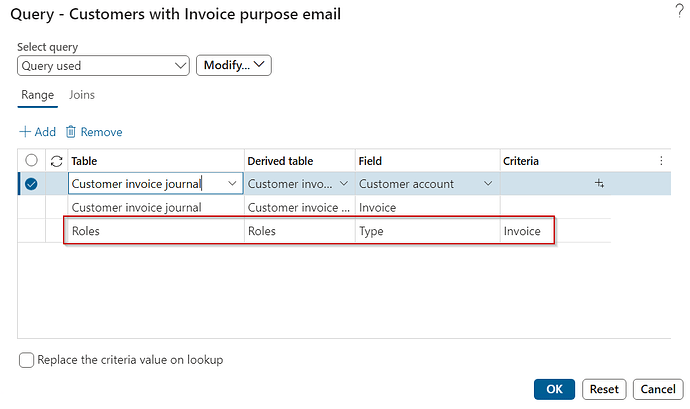This screenshot has height=409, width=690.
Task: Expand the Modify... dropdown button
Action: (x=234, y=65)
